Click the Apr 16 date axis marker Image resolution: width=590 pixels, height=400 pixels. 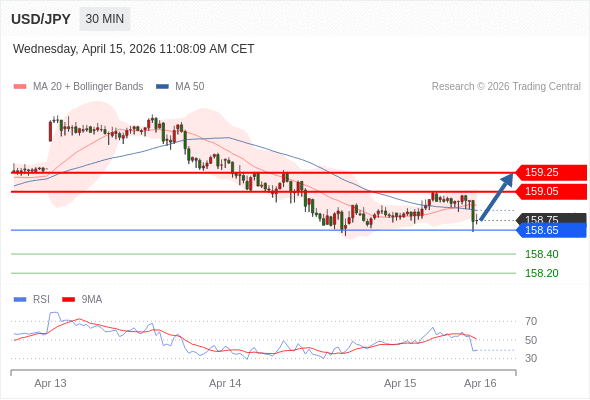(480, 383)
